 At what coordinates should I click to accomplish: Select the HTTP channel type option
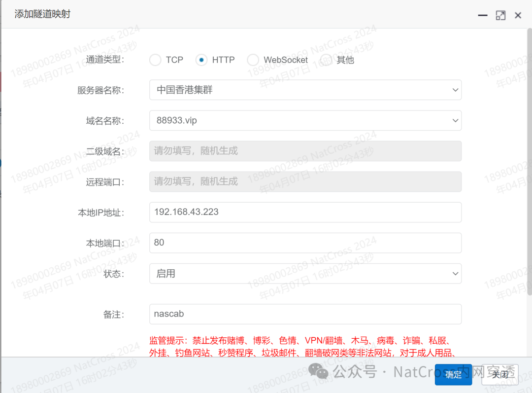[201, 60]
